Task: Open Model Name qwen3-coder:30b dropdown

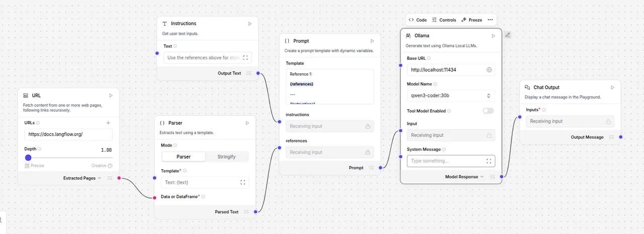Action: point(451,96)
